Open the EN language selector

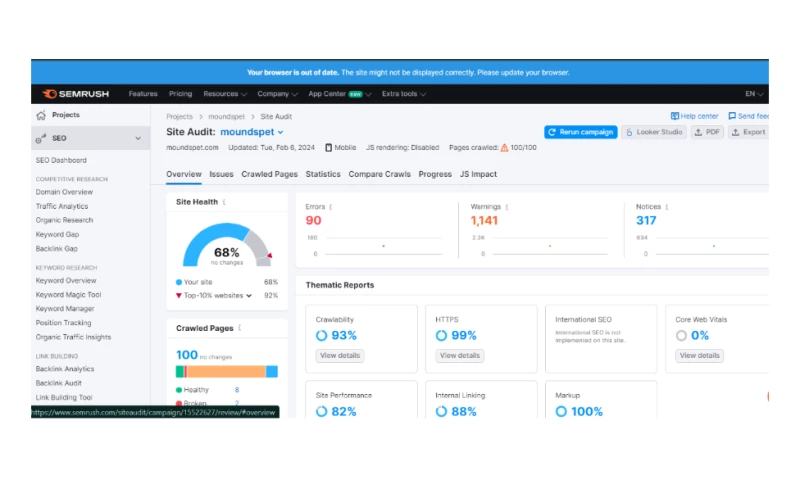(754, 94)
